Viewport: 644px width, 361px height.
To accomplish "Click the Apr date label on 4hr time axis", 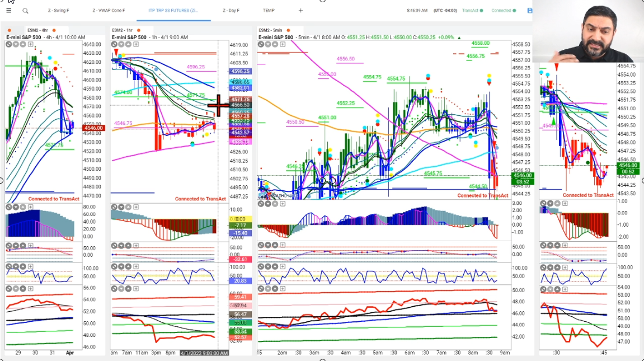I will 70,353.
